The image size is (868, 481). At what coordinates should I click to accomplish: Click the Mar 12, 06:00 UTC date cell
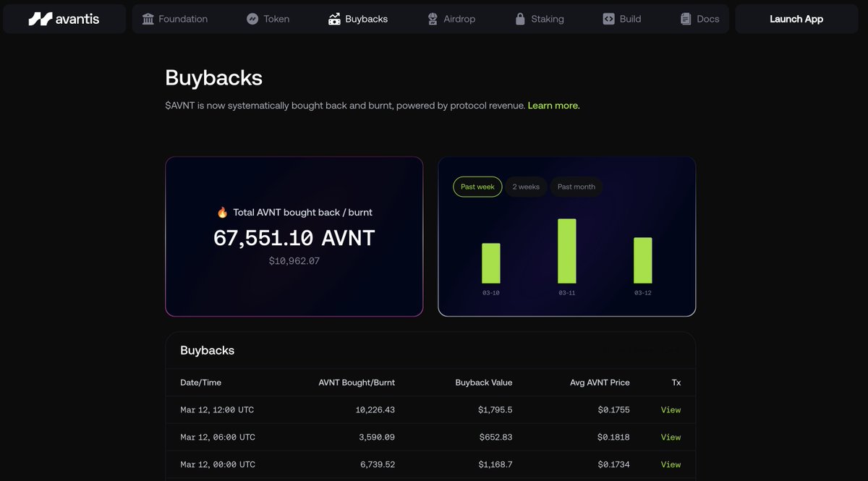pos(218,437)
